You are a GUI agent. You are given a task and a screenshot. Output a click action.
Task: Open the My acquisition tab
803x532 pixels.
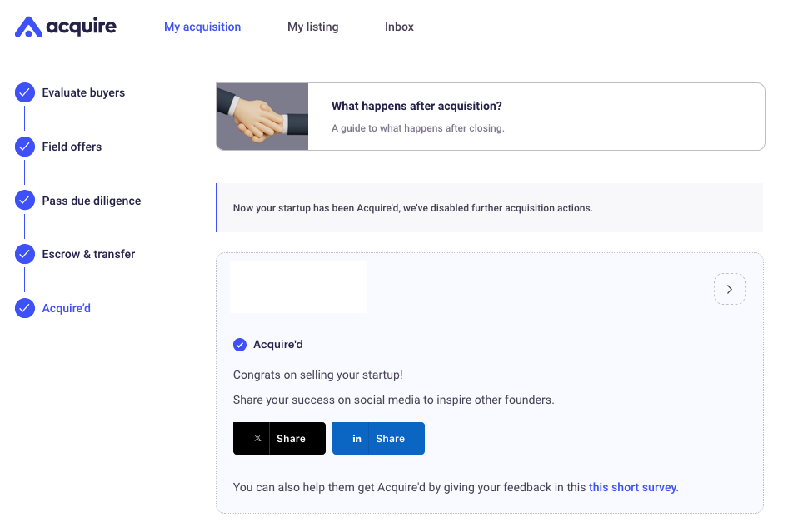point(202,27)
